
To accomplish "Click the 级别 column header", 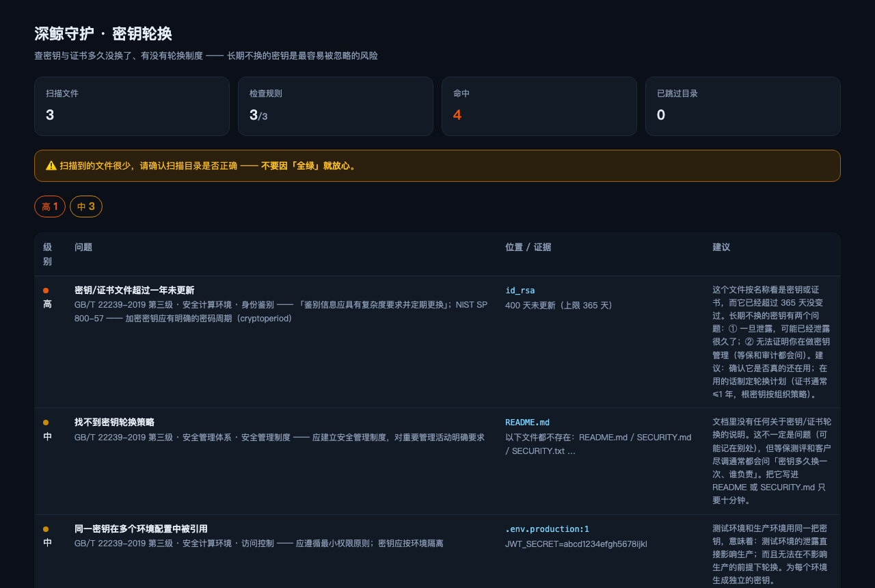I will 48,254.
